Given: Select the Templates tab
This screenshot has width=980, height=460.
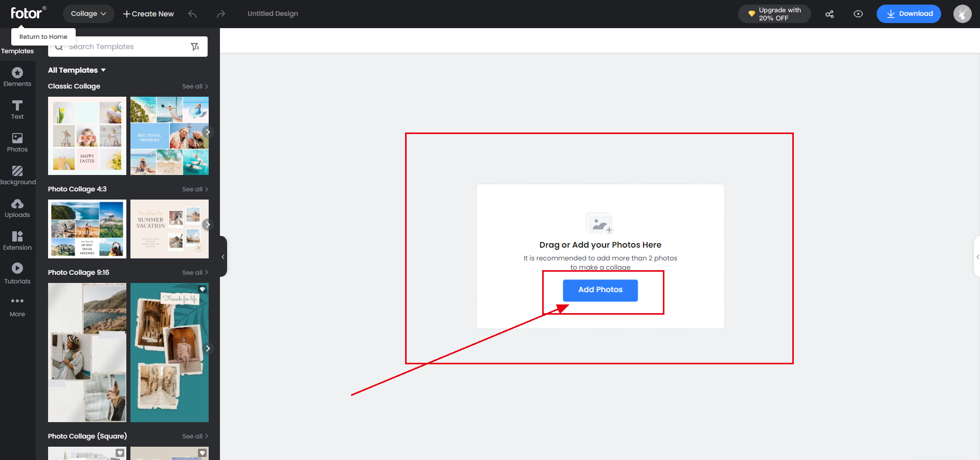Looking at the screenshot, I should 17,51.
